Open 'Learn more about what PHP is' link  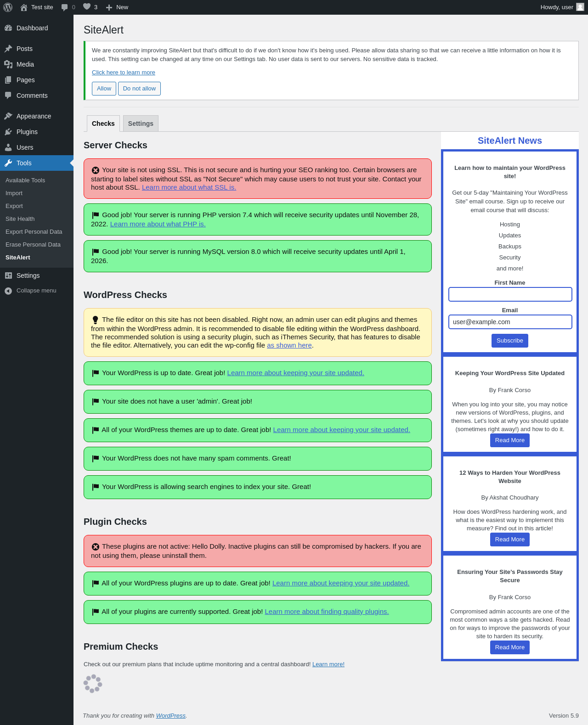pos(158,224)
